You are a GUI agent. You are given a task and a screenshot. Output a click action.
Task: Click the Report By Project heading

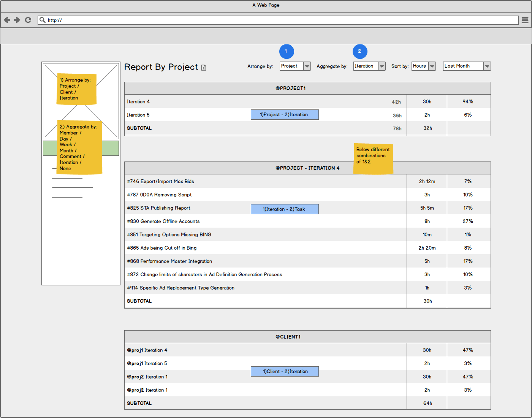161,67
